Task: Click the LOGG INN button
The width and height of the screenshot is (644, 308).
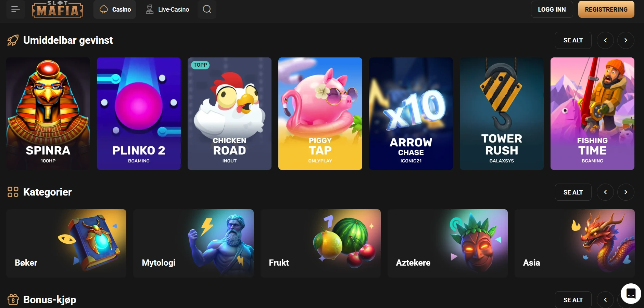Action: tap(552, 9)
